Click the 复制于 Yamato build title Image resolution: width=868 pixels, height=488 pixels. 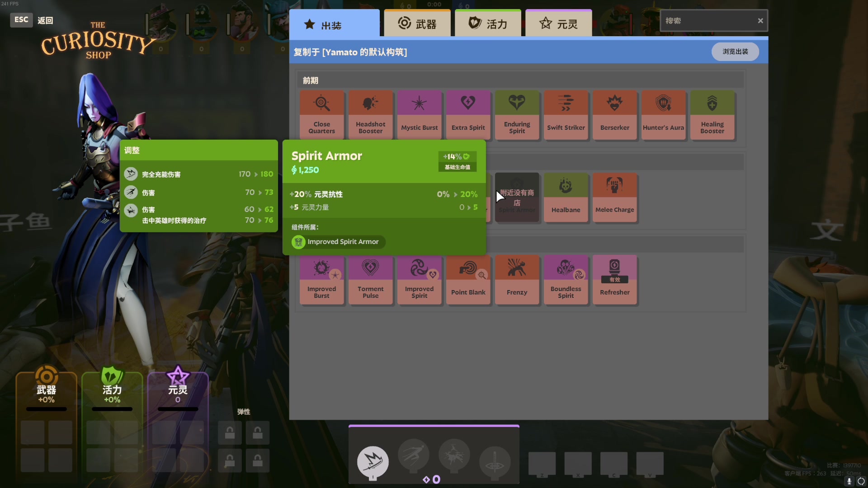[x=350, y=52]
